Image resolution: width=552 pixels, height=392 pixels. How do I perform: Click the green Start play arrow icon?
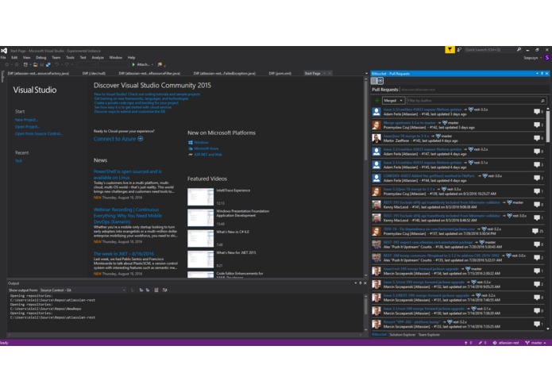click(x=133, y=65)
